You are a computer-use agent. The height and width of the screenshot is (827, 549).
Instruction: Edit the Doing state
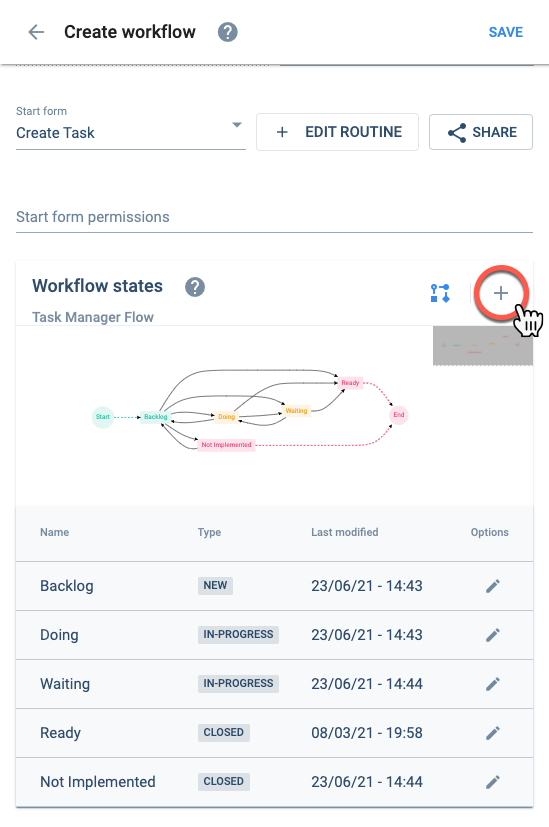point(493,635)
